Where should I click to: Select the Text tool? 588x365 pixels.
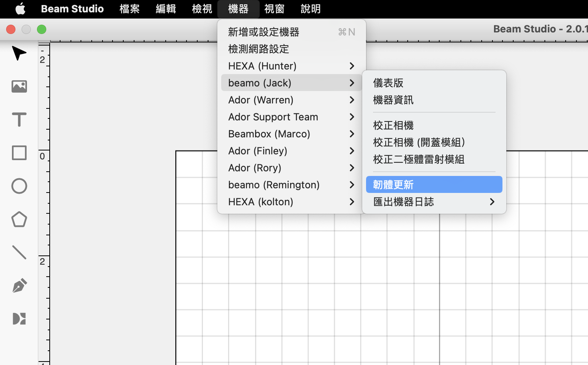19,120
